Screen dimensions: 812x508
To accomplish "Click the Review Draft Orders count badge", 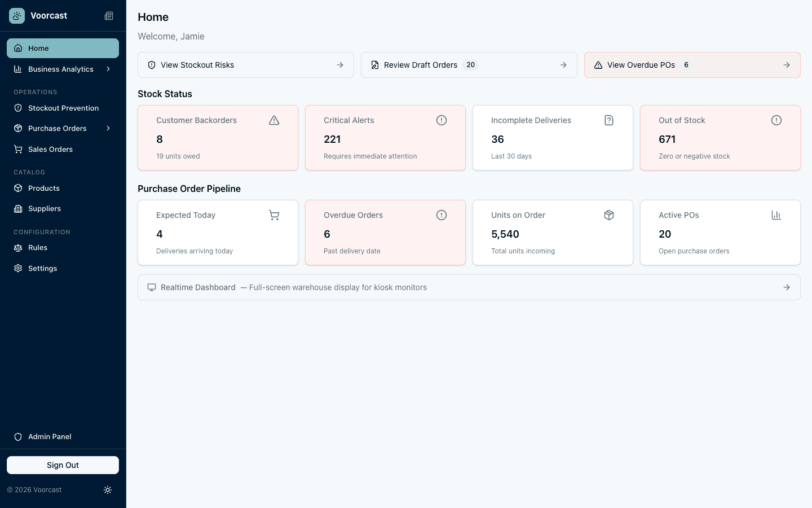I will click(x=470, y=64).
